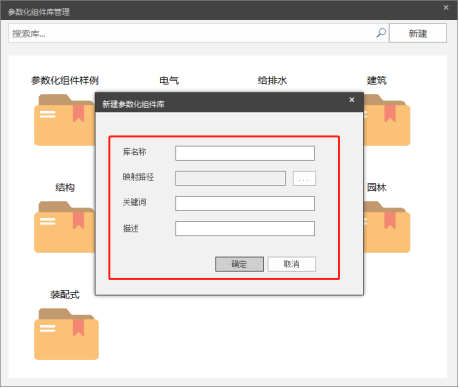Open the 结构 library folder icon
459x388 pixels.
[64, 227]
